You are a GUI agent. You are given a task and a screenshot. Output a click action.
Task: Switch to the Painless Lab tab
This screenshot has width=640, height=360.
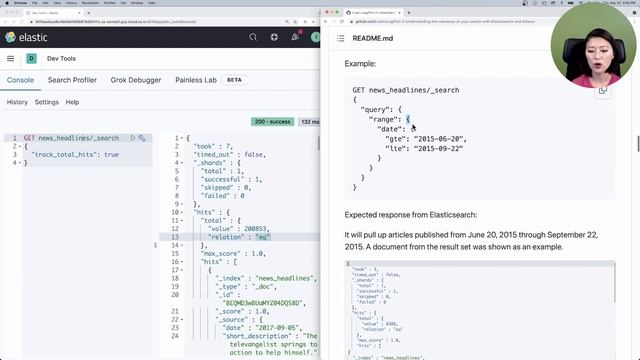click(196, 80)
